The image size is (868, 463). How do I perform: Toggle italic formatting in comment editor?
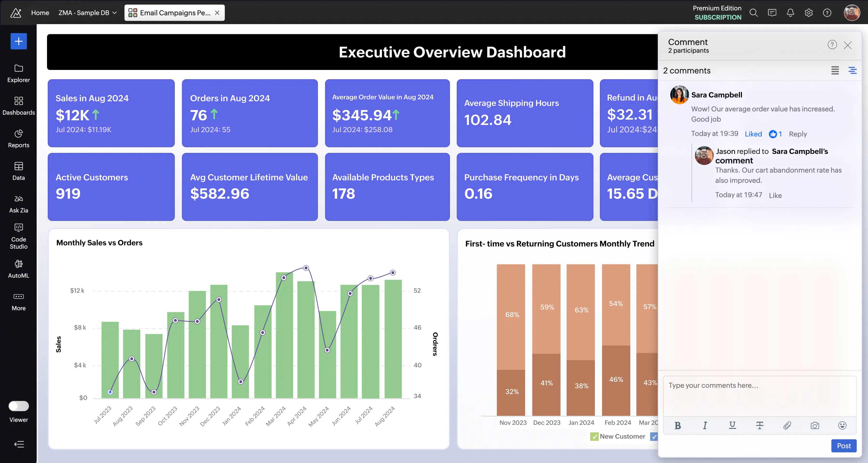click(x=705, y=426)
